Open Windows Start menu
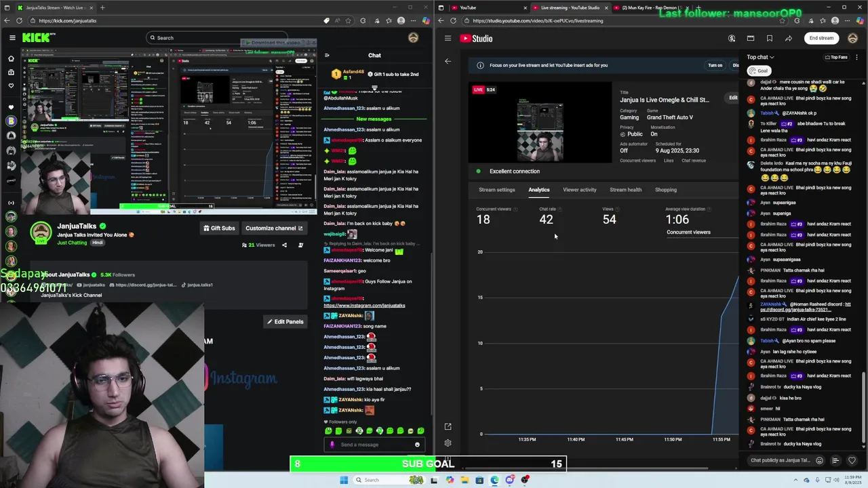Viewport: 868px width, 488px height. click(344, 480)
